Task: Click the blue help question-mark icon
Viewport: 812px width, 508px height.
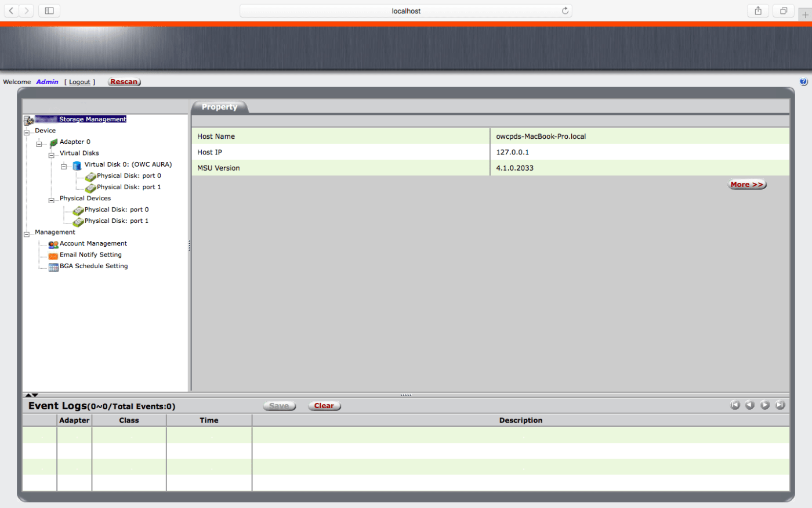Action: click(803, 82)
